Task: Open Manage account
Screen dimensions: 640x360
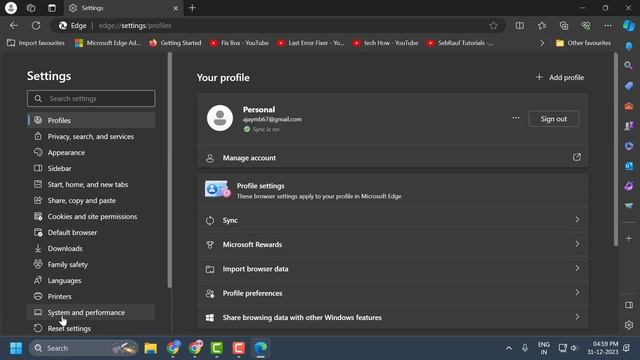Action: tap(393, 158)
